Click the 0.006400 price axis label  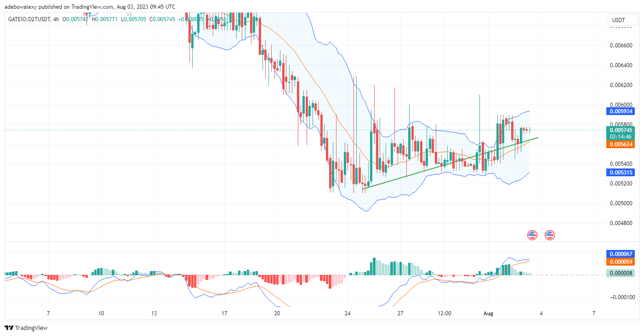point(621,65)
